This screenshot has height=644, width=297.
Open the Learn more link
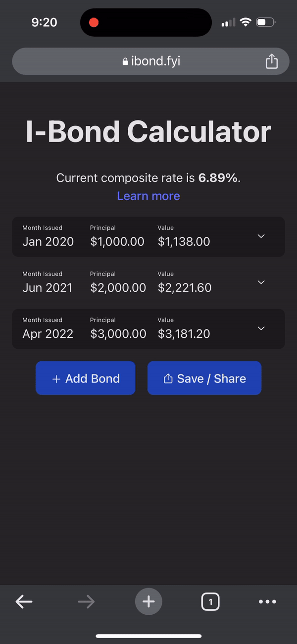[148, 196]
